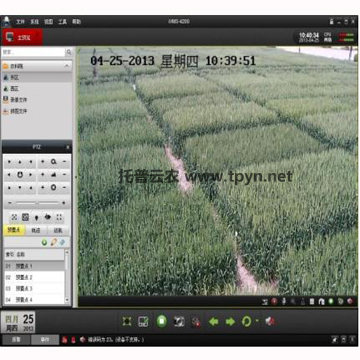The height and width of the screenshot is (360, 360).
Task: Toggle the PTZ light bulb icon
Action: 37,217
